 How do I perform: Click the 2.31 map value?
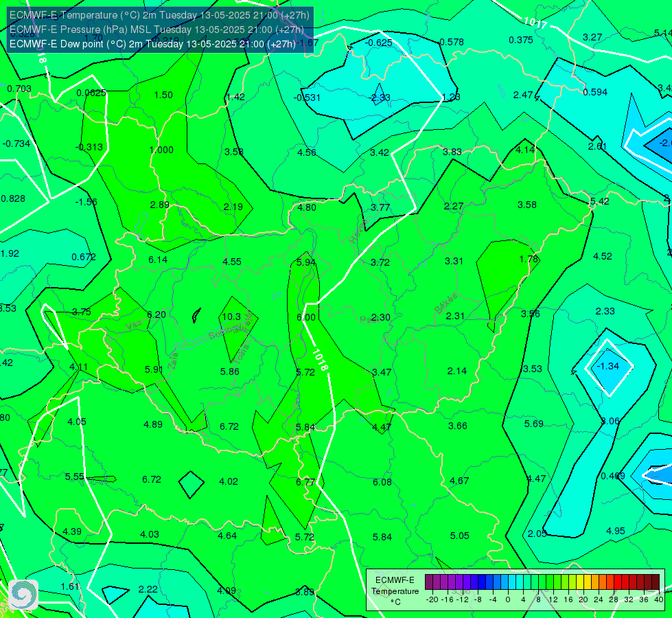pyautogui.click(x=455, y=316)
